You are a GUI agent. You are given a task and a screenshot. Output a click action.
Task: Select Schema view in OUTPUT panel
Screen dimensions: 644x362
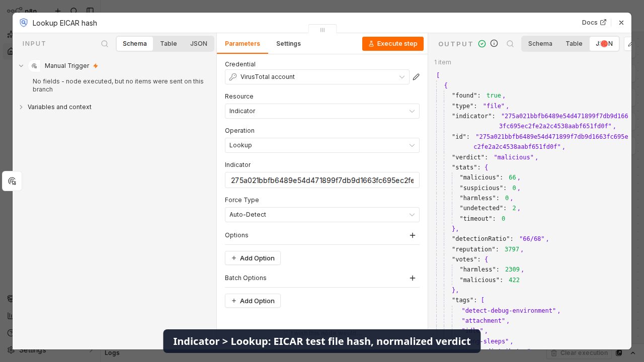[540, 44]
